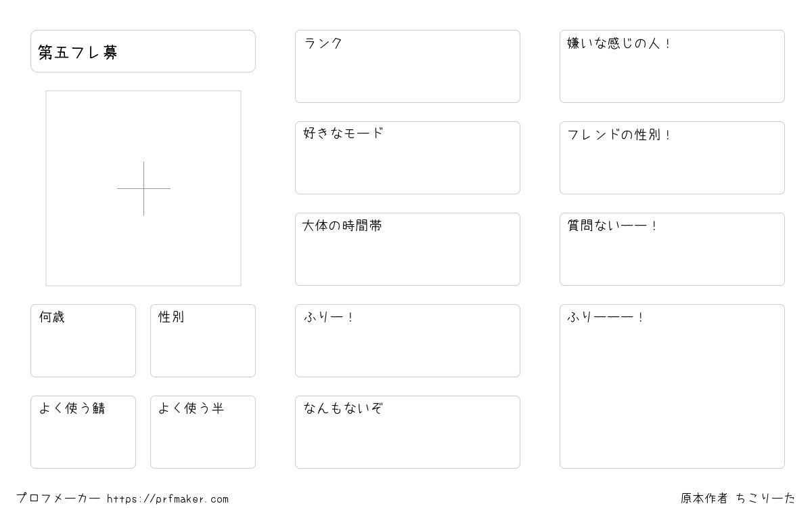Viewport: 812px width, 508px height.
Task: Click the ランク rank field
Action: point(407,66)
